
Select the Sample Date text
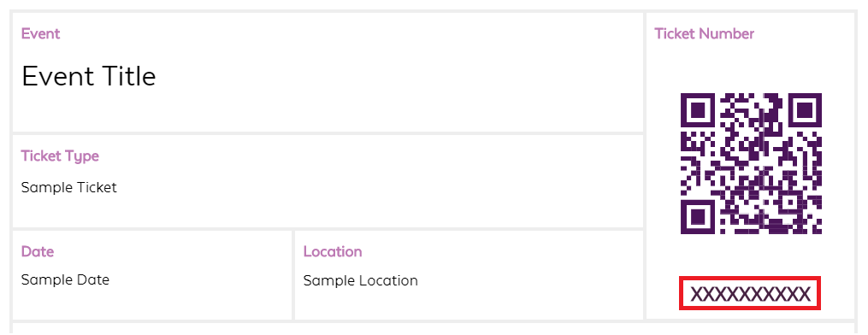point(65,279)
